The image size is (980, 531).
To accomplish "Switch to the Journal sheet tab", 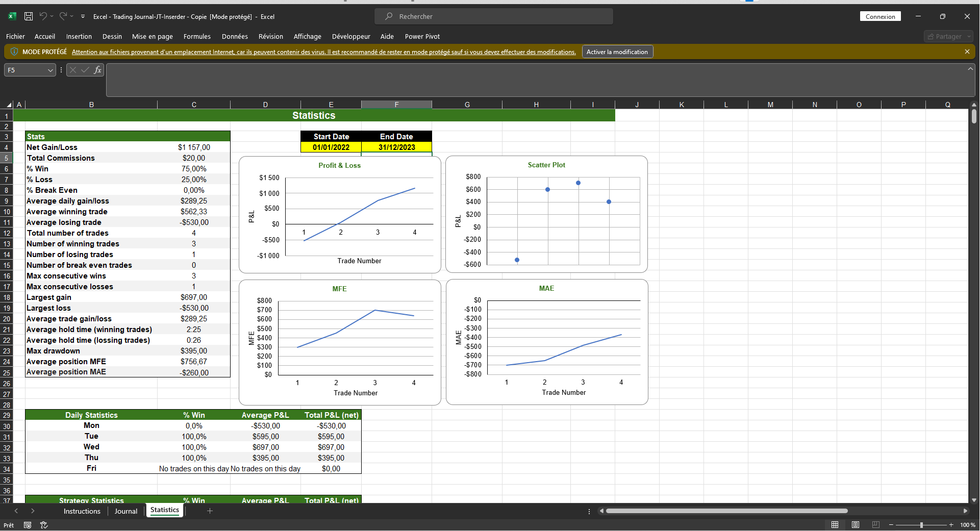I will [126, 511].
